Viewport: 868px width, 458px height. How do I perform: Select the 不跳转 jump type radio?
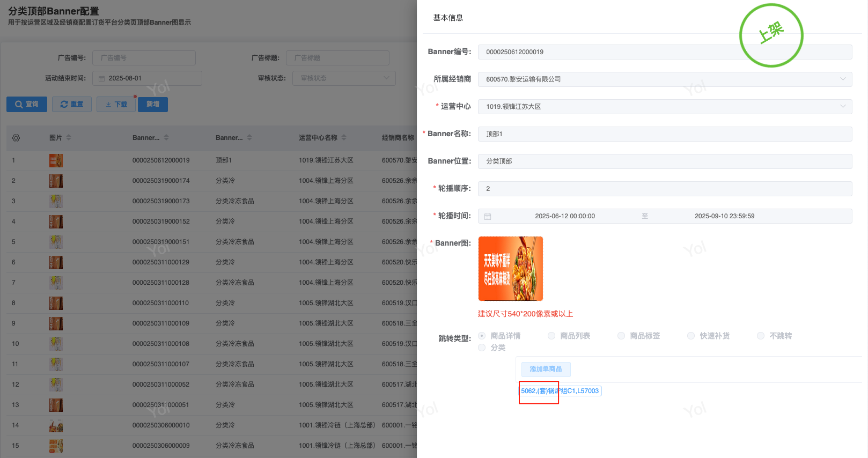tap(761, 336)
